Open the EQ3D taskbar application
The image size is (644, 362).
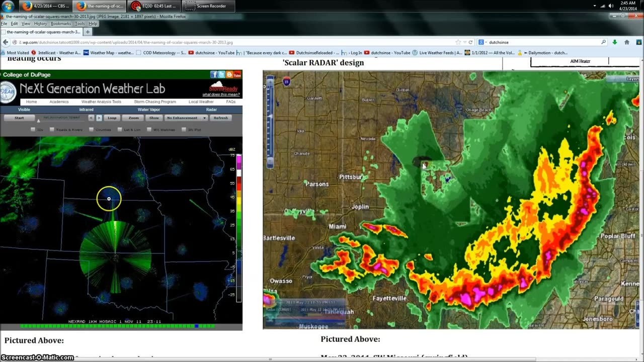[x=154, y=6]
